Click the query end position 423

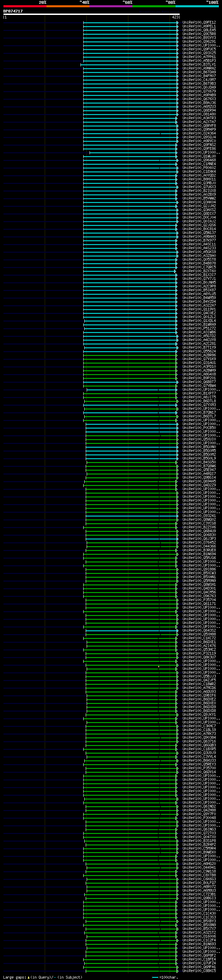pyautogui.click(x=175, y=17)
